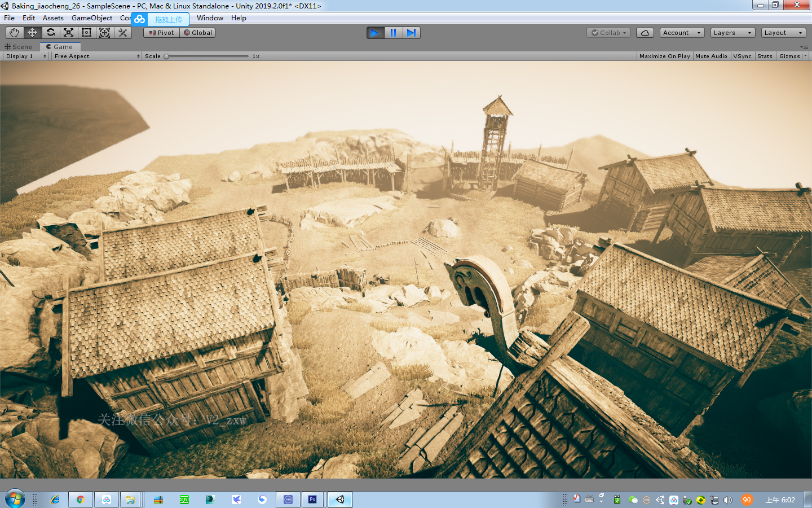Open the Layers dropdown
The height and width of the screenshot is (508, 812).
pos(732,33)
